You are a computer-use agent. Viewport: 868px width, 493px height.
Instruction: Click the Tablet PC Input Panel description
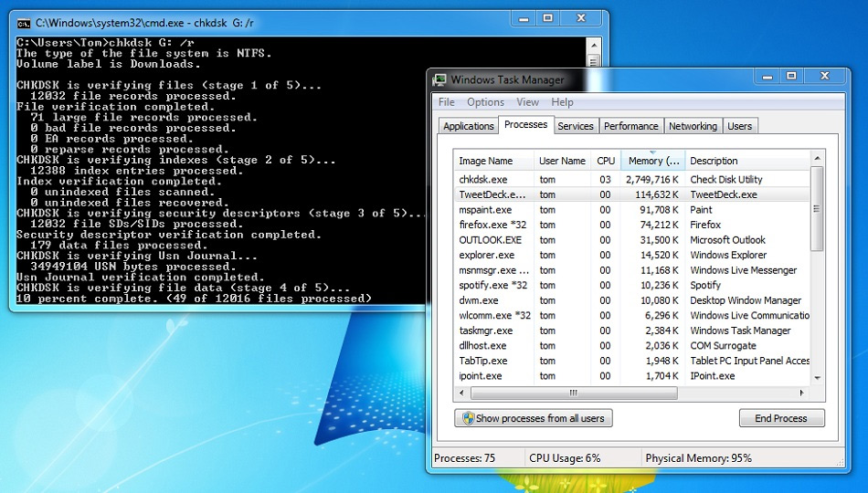click(x=749, y=361)
